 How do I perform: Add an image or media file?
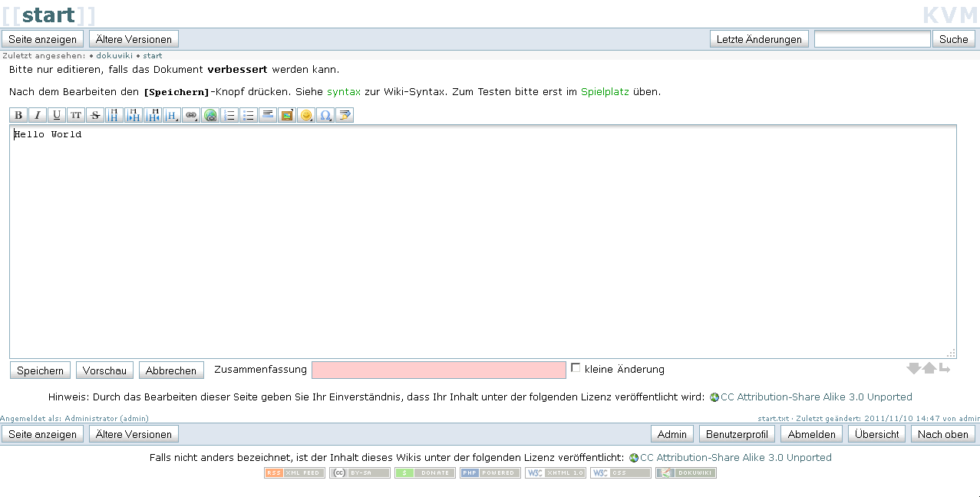click(287, 116)
